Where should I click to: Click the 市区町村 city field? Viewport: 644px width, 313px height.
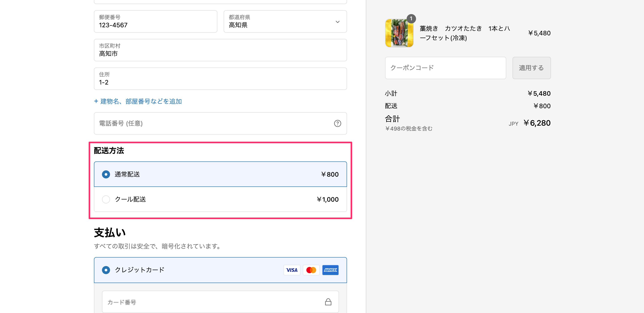pyautogui.click(x=220, y=50)
